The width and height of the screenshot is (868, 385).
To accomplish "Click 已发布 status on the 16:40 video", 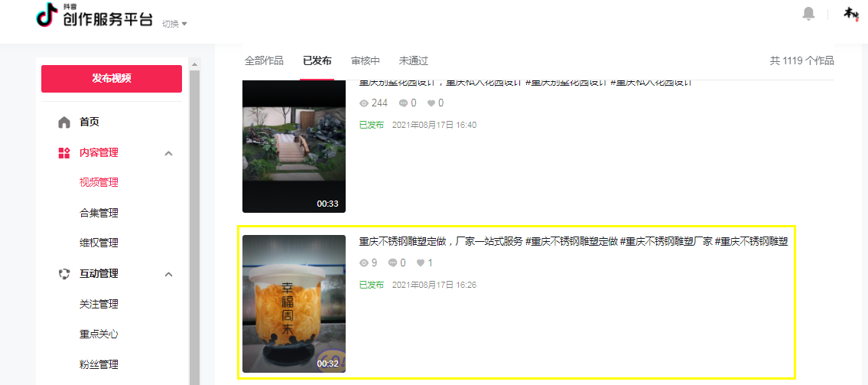I will coord(372,126).
